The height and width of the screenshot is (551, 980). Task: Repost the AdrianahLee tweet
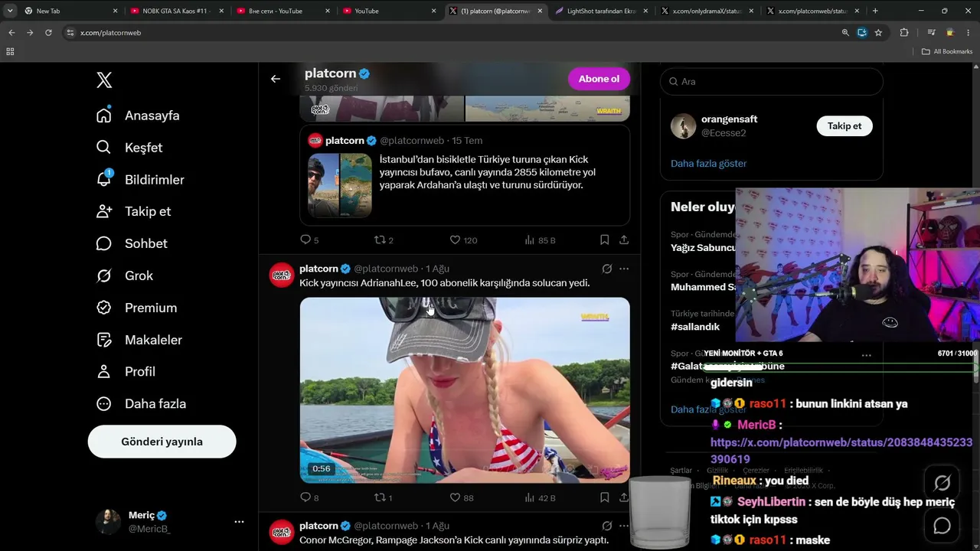click(383, 497)
